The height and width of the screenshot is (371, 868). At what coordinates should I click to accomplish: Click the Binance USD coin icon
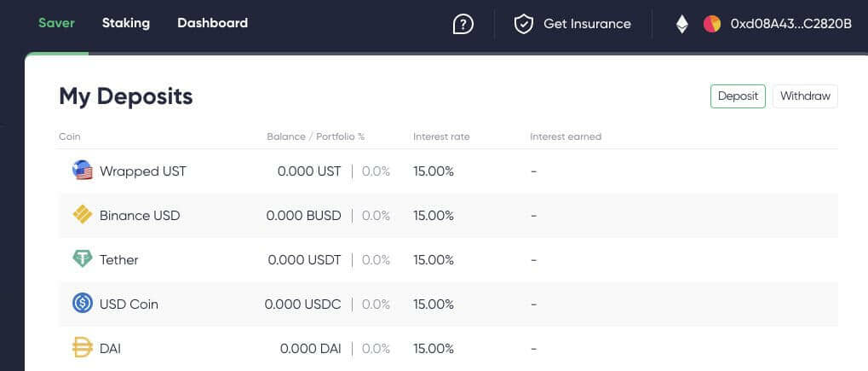coord(82,215)
